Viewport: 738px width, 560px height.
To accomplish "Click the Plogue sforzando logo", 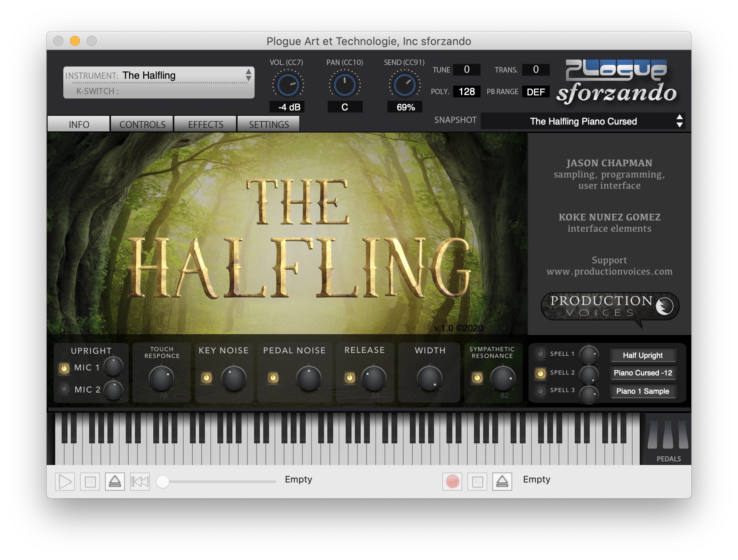I will pyautogui.click(x=617, y=82).
